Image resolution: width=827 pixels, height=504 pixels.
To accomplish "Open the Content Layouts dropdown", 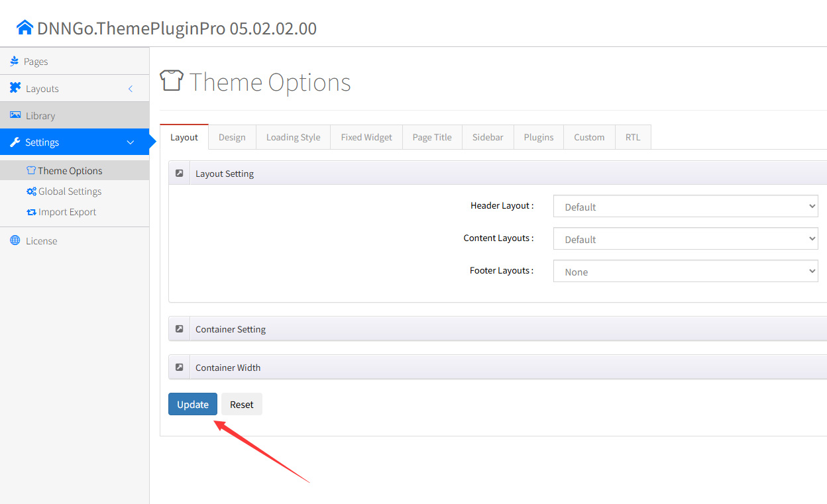I will click(686, 239).
